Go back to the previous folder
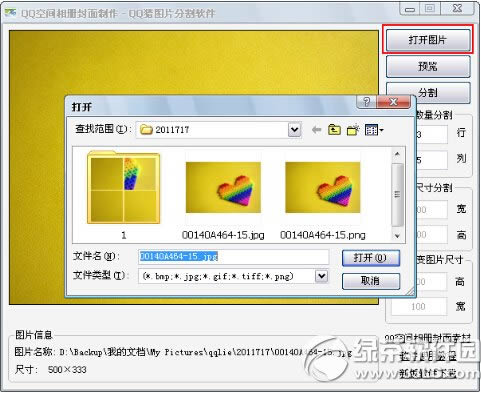This screenshot has width=481, height=393. pyautogui.click(x=316, y=130)
